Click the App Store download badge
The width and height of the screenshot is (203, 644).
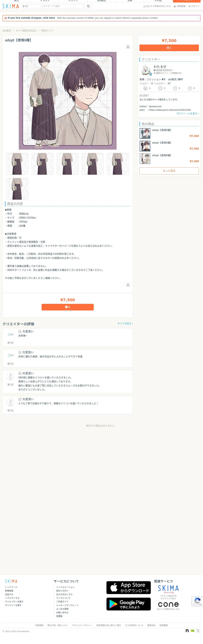coord(128,587)
